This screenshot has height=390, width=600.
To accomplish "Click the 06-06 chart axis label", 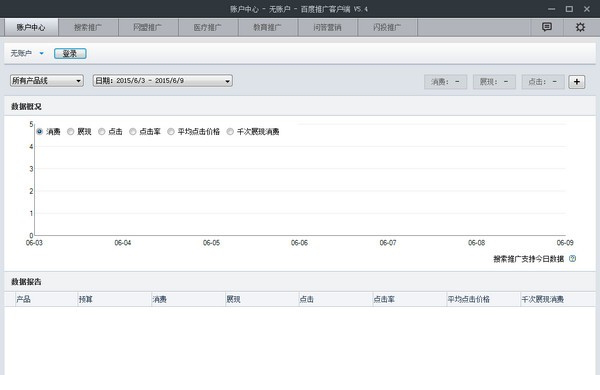I will pos(299,243).
